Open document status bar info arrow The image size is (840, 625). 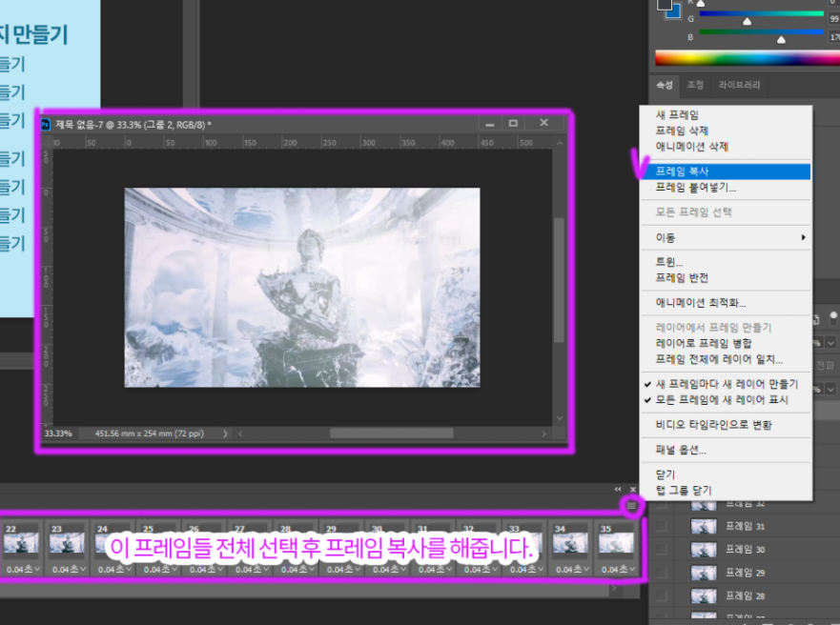225,433
